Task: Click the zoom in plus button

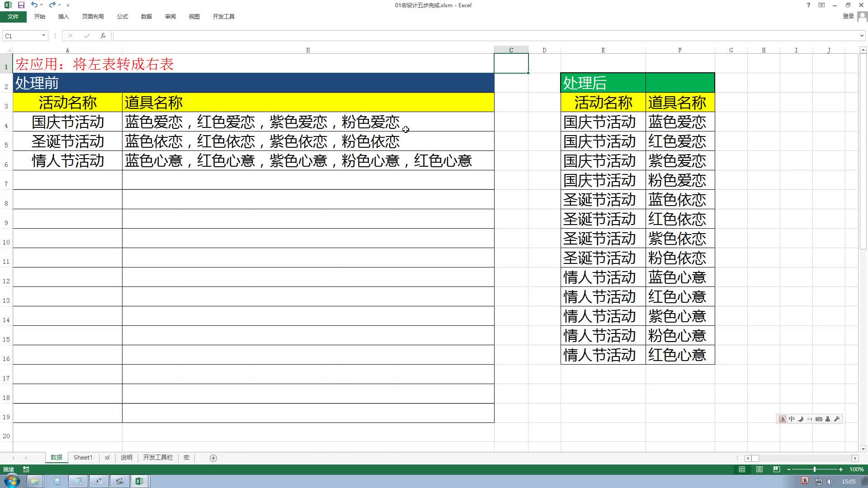Action: [841, 469]
